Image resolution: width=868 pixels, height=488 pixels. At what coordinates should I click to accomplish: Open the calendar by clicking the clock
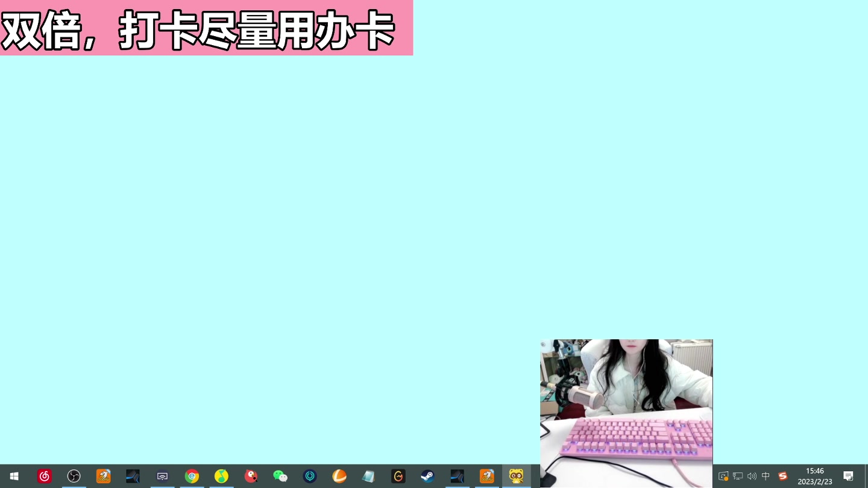click(815, 476)
